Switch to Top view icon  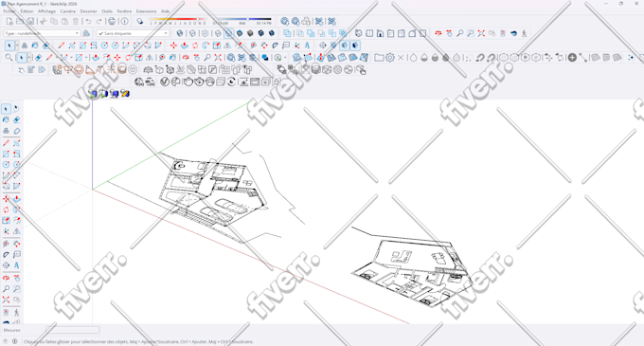point(369,33)
